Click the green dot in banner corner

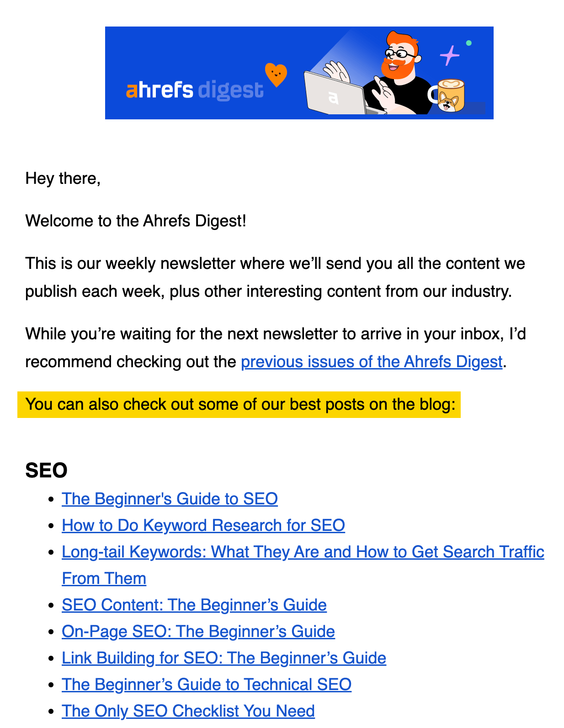(468, 43)
